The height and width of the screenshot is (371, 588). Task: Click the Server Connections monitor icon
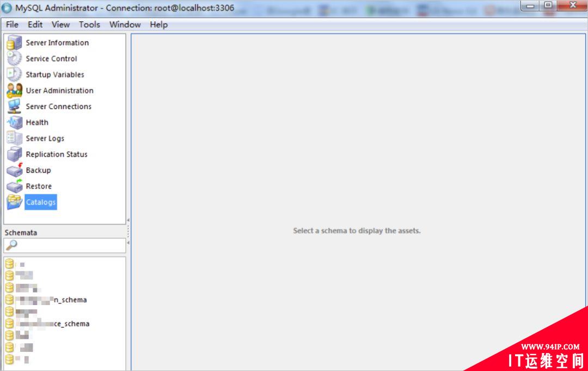[x=14, y=106]
